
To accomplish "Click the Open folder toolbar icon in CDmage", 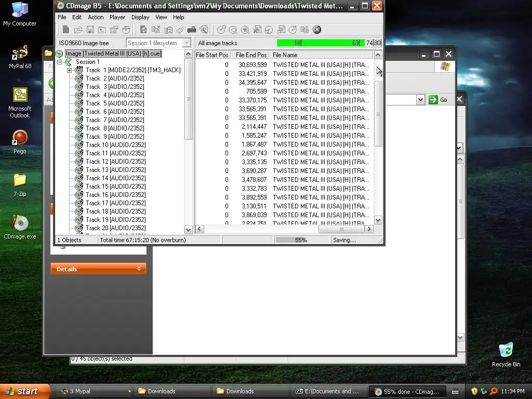I will tap(78, 30).
